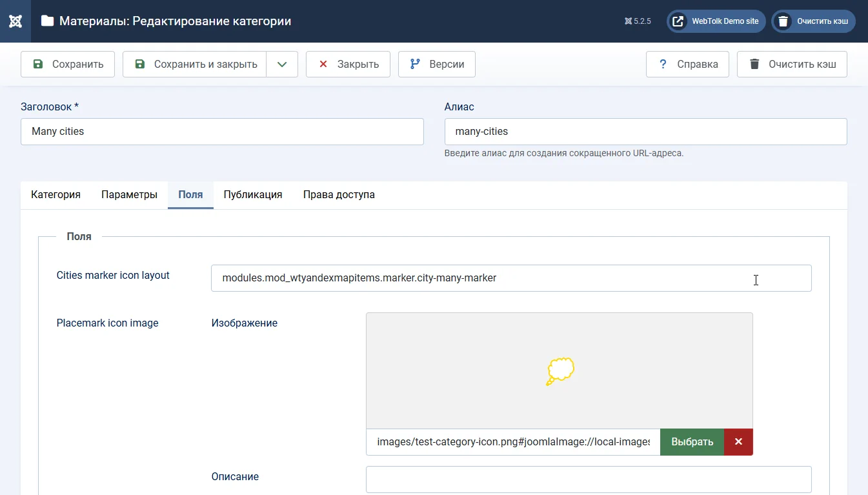Click the page title Материалы: Редактирование категории

click(x=175, y=21)
